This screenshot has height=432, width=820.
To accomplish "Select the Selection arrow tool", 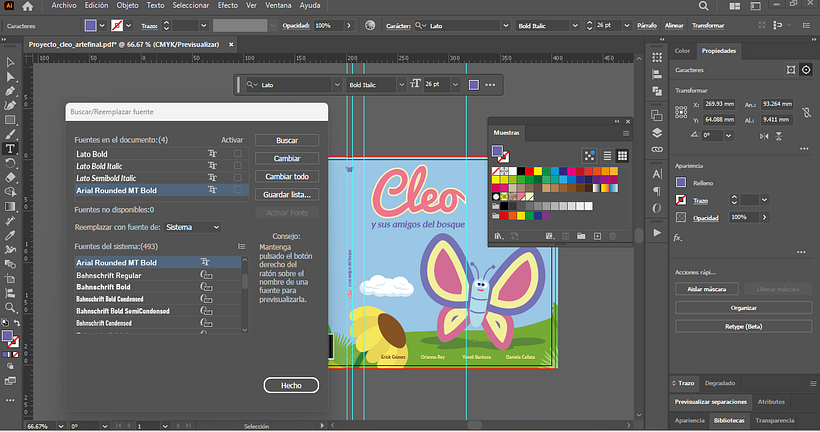I will (x=10, y=62).
